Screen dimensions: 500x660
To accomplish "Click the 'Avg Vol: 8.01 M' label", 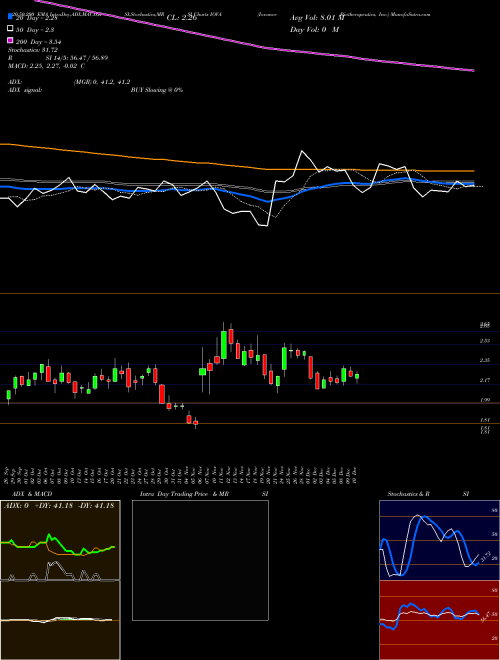I will coord(317,18).
